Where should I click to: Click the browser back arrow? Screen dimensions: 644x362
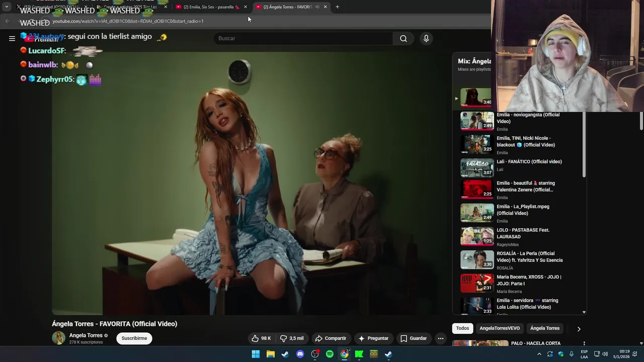7,21
